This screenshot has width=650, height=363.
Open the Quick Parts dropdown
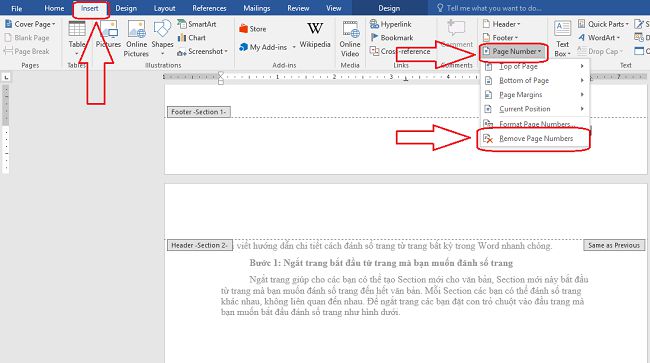pos(603,24)
